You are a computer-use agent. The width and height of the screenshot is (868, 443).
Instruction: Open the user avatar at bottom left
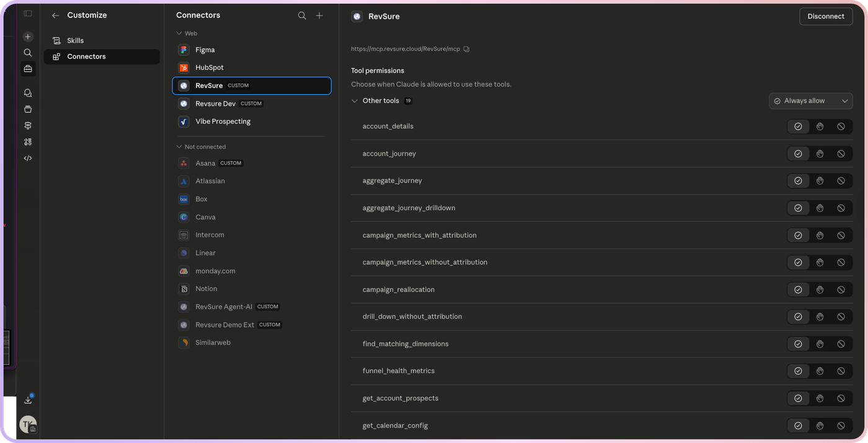28,424
